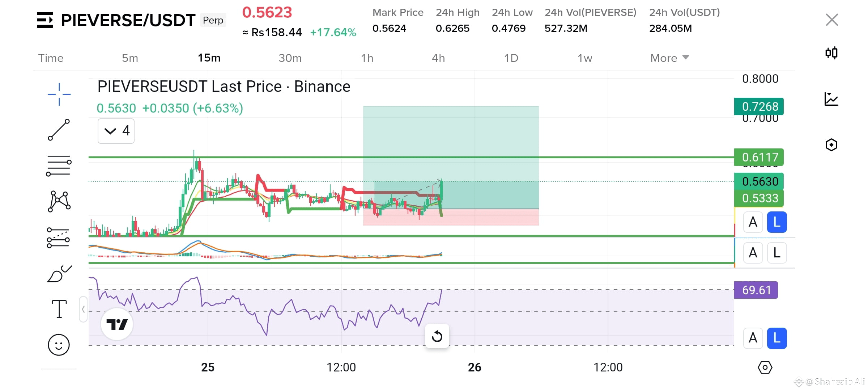Close the fullscreen chart view
Viewport: 868px width, 391px height.
(832, 20)
